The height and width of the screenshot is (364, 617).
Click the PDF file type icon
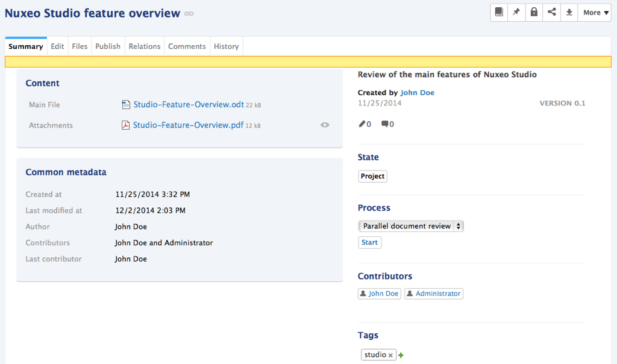tap(125, 125)
